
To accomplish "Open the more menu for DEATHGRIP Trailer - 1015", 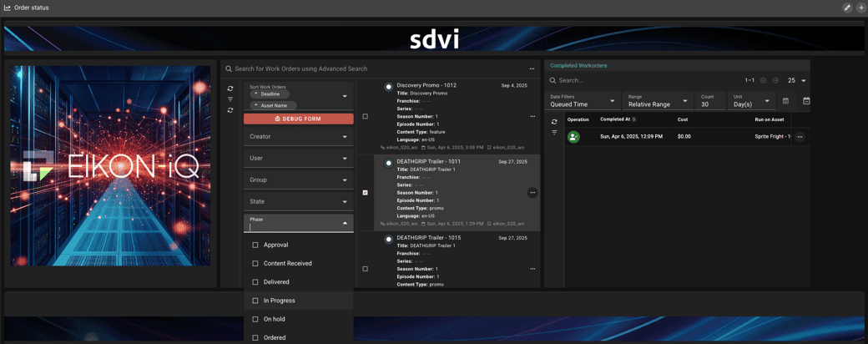I will (x=532, y=269).
